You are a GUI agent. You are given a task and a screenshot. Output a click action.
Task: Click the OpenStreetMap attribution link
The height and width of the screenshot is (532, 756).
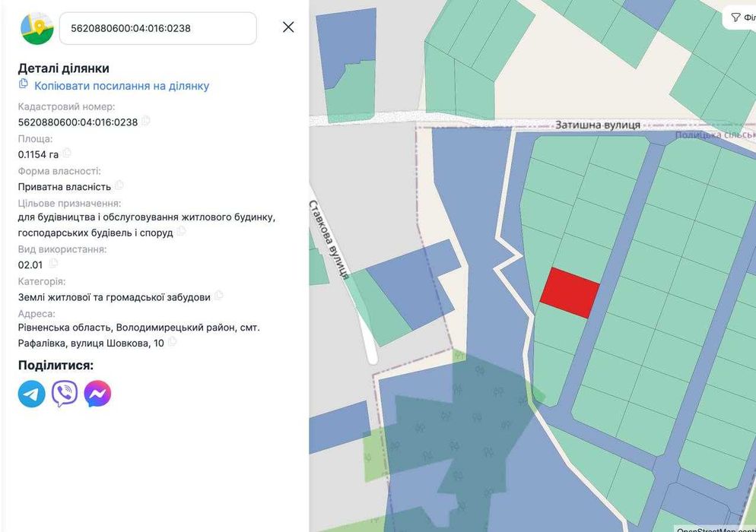[x=716, y=530]
